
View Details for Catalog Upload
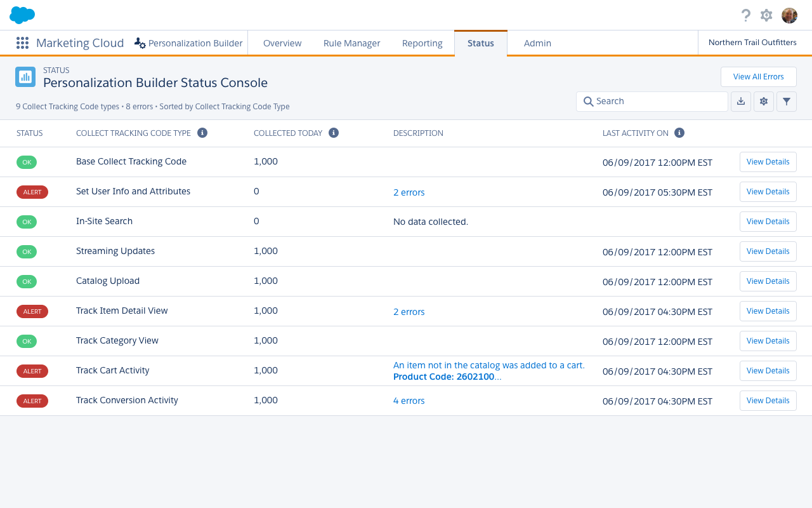point(768,281)
